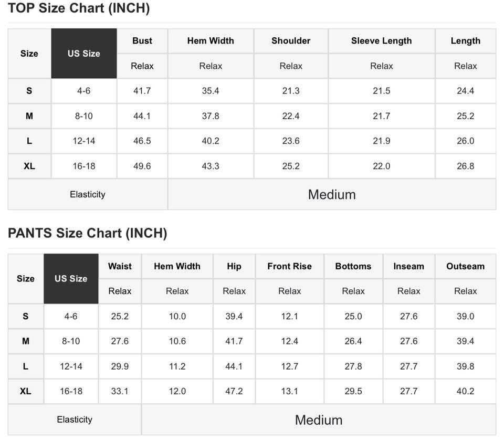Click the PANTS Size Chart (INCH) title
Viewport: 504px width, 440px height.
pos(87,233)
